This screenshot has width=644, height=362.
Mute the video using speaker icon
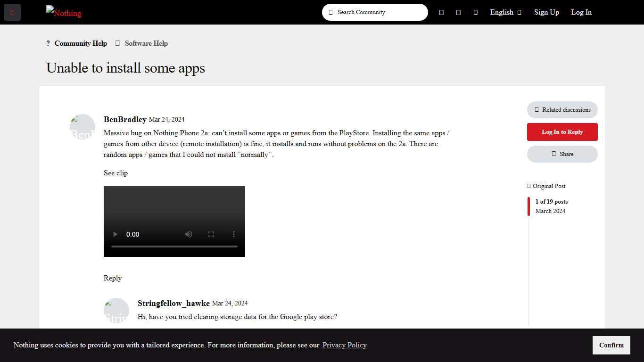[x=189, y=234]
